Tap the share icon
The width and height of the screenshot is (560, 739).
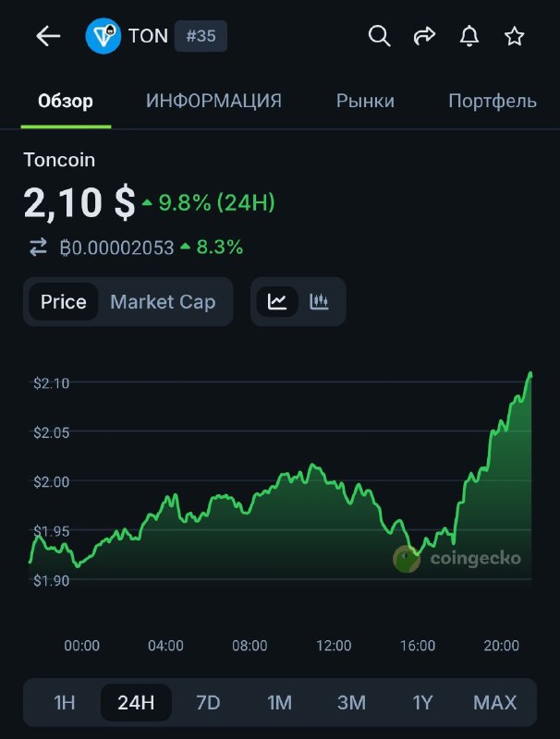tap(424, 36)
